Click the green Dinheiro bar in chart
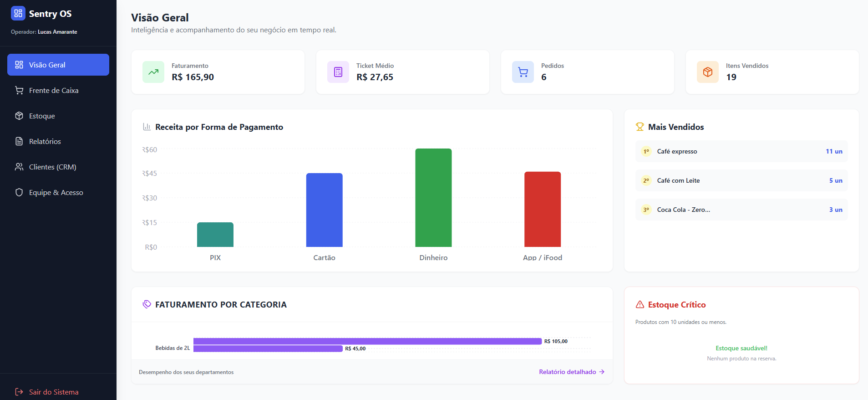This screenshot has height=400, width=868. [433, 198]
